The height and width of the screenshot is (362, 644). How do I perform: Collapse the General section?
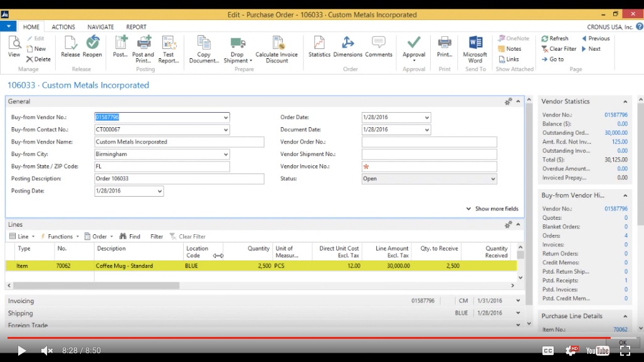coord(519,101)
